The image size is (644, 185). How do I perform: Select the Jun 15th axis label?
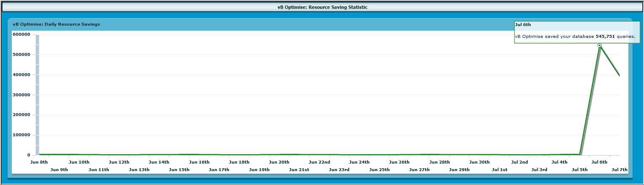click(x=179, y=170)
